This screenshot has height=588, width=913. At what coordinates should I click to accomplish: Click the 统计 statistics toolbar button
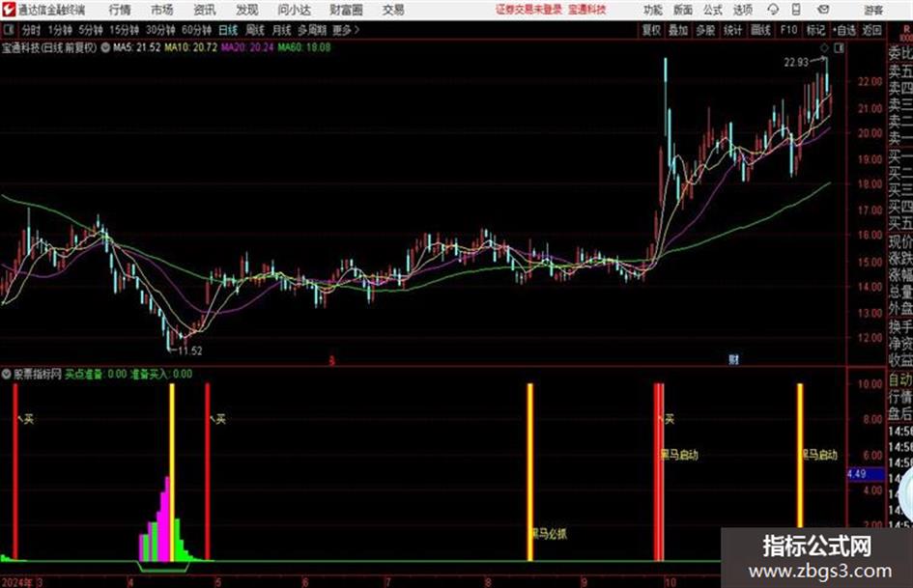733,30
